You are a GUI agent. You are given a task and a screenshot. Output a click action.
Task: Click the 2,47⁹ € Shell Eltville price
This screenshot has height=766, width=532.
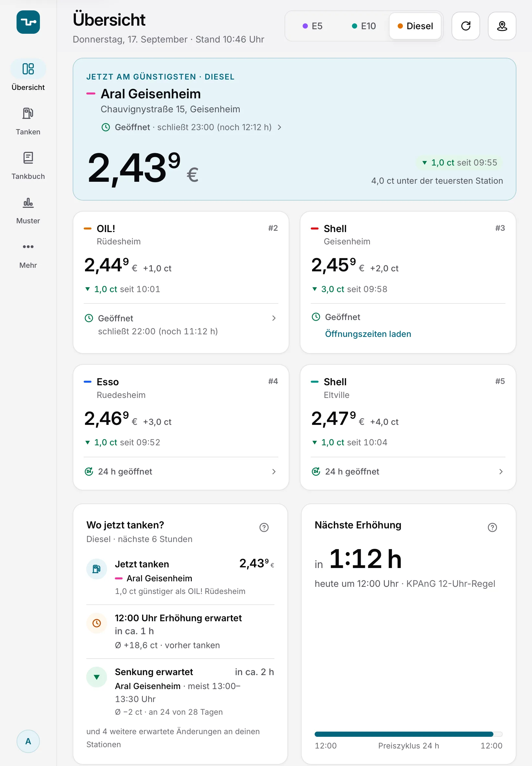click(x=338, y=418)
